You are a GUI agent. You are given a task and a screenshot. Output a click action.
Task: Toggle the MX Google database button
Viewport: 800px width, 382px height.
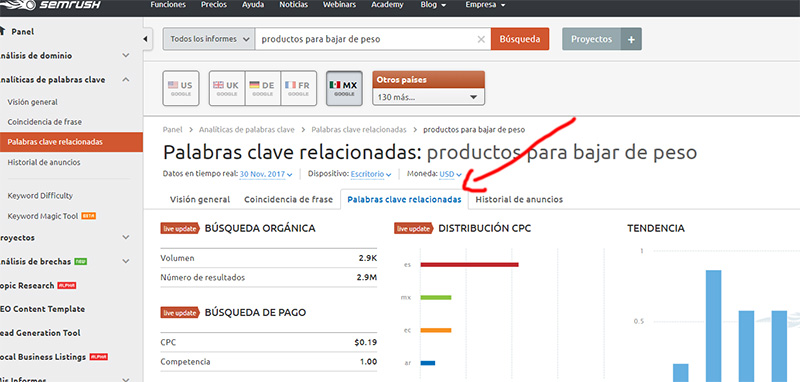tap(344, 88)
